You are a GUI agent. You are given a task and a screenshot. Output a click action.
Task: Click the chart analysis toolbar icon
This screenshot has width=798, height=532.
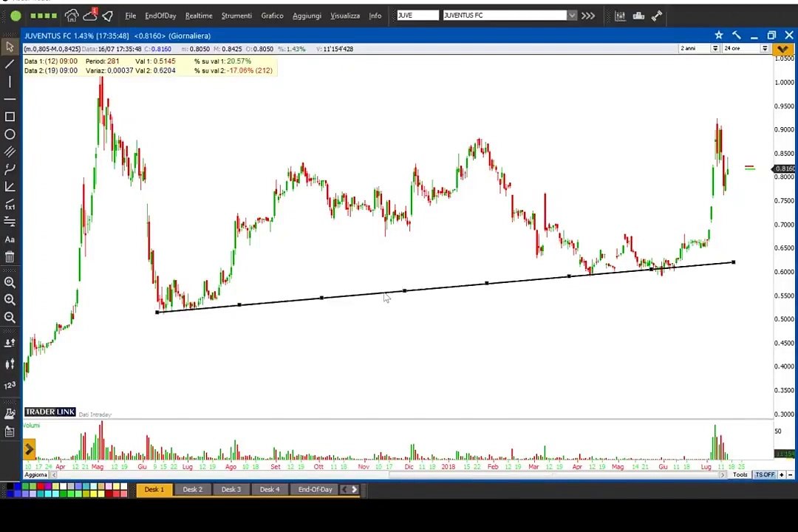[x=620, y=16]
